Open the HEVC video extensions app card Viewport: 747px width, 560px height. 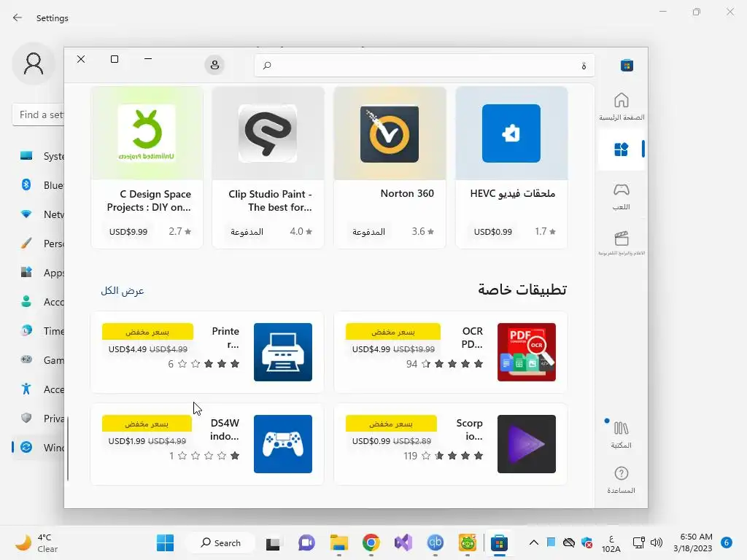tap(511, 167)
